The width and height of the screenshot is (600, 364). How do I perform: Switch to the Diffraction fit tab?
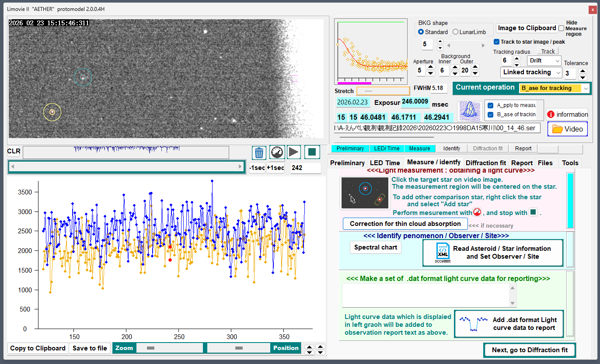[x=485, y=163]
